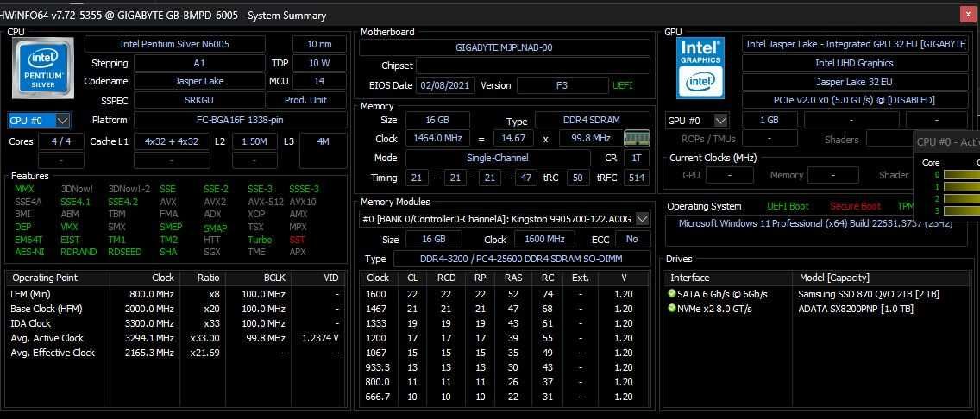Click the red Secure Boot label
This screenshot has height=419, width=980.
(855, 206)
